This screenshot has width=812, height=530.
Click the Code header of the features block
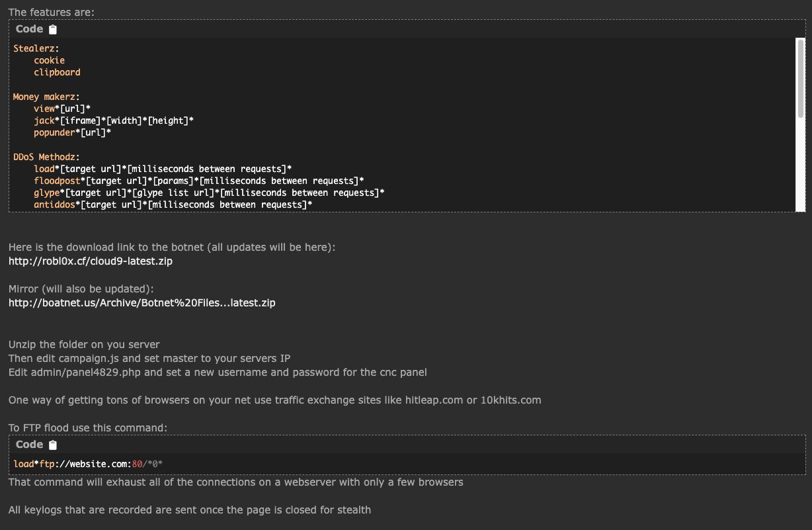coord(28,29)
